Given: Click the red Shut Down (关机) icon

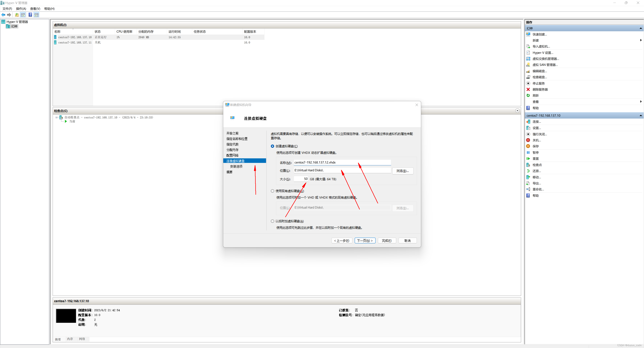Looking at the screenshot, I should (x=528, y=140).
